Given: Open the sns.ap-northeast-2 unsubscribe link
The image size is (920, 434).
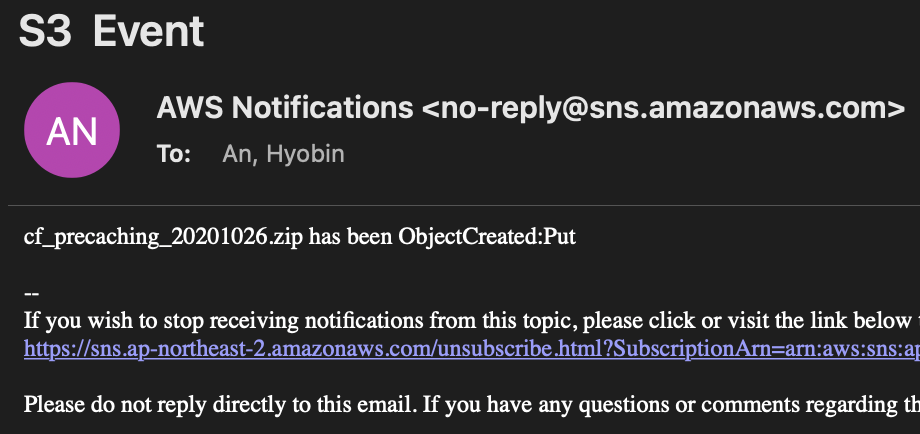Looking at the screenshot, I should click(472, 349).
